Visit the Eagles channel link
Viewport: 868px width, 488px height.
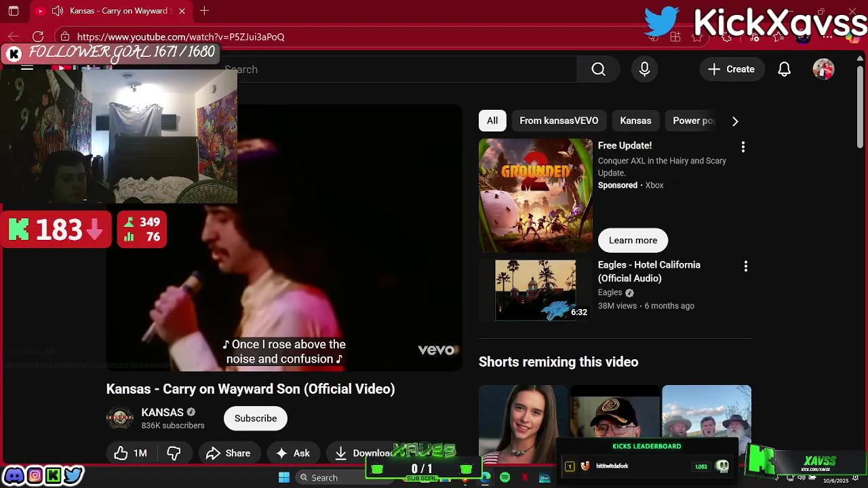coord(610,292)
